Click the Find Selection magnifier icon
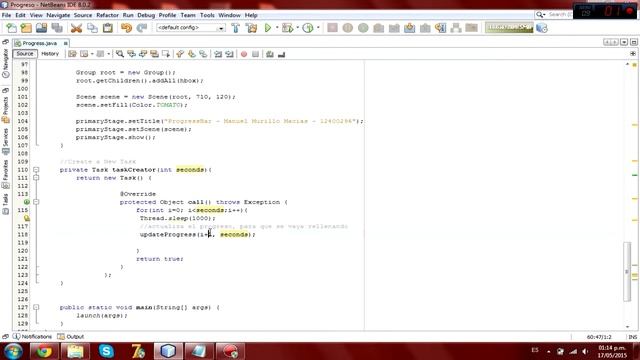The width and height of the screenshot is (640, 360). coord(120,54)
